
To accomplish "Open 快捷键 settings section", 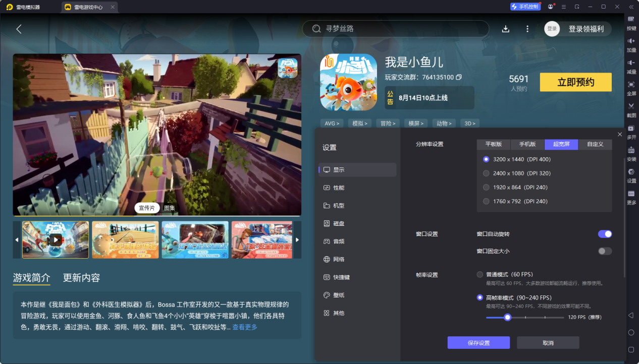I will tap(357, 277).
